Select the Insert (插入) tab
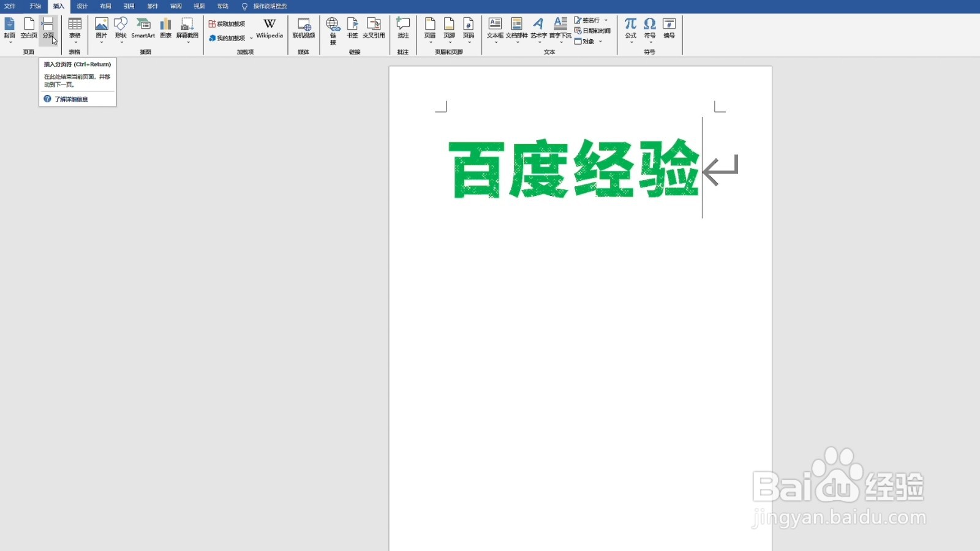 [x=59, y=6]
